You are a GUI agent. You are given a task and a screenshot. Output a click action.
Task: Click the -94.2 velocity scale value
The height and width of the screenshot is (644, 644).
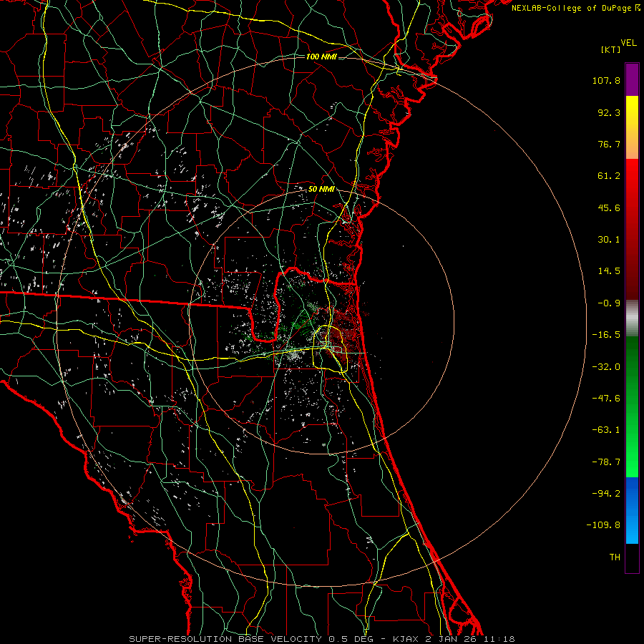point(606,494)
